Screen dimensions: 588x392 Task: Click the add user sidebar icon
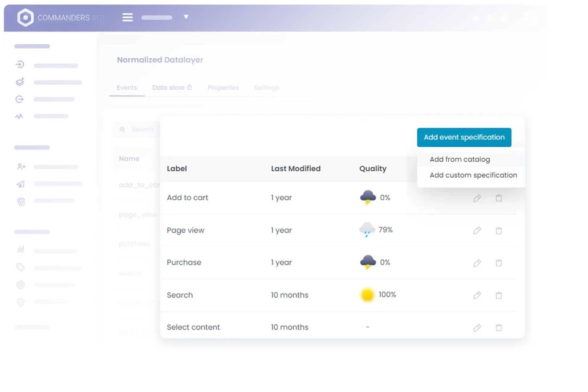click(21, 167)
